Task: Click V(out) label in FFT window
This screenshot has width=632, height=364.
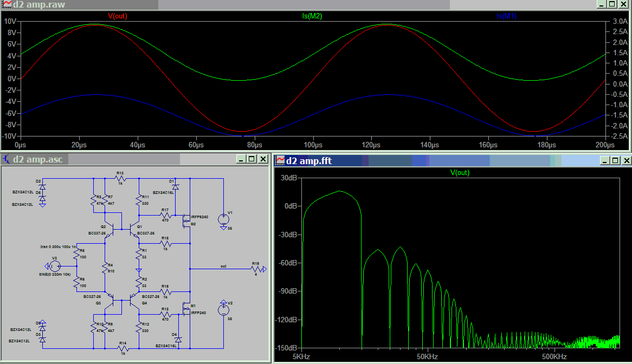Action: (460, 173)
